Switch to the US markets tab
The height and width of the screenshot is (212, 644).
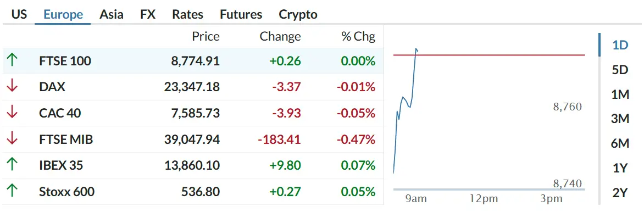tap(19, 14)
